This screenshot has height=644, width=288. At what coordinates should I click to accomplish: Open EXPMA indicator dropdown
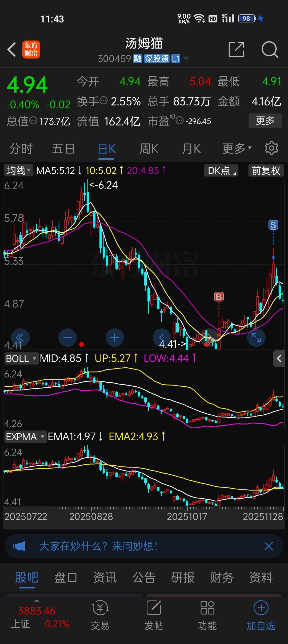tap(25, 437)
